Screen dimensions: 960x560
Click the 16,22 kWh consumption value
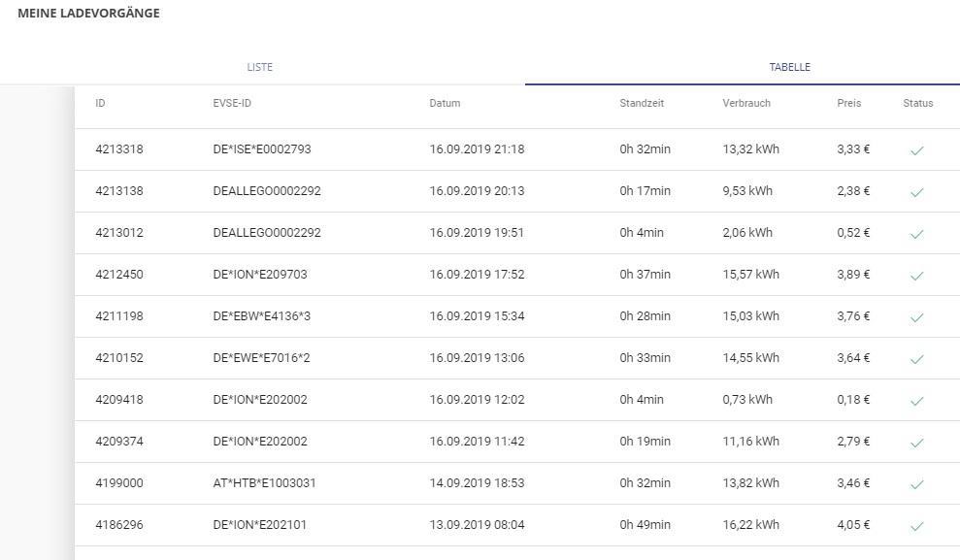click(x=750, y=525)
